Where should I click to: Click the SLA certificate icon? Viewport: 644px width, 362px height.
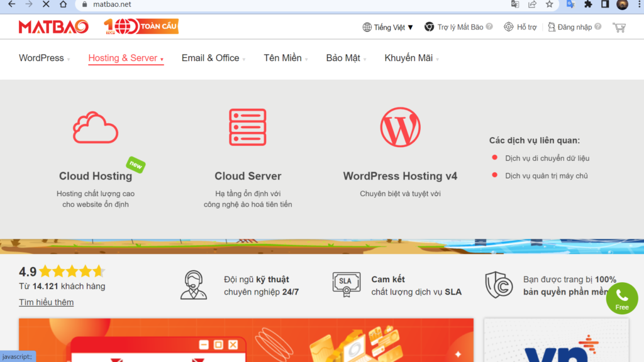click(x=345, y=282)
